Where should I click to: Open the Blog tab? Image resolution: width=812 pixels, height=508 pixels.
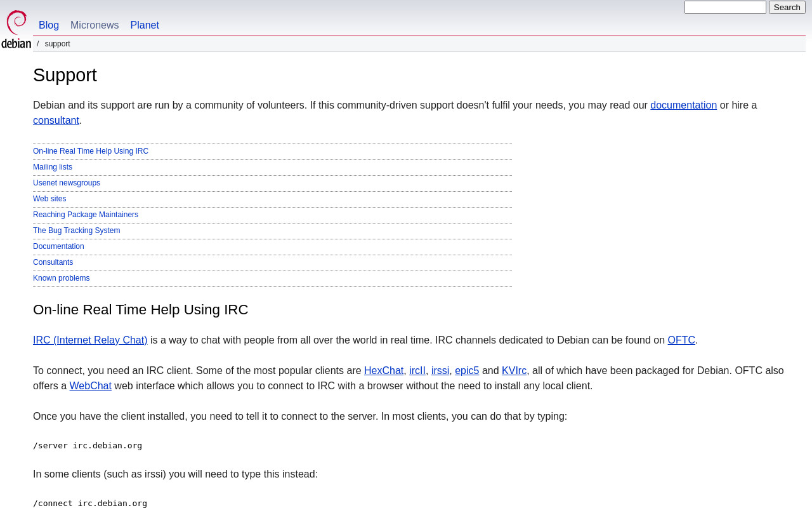pyautogui.click(x=49, y=25)
